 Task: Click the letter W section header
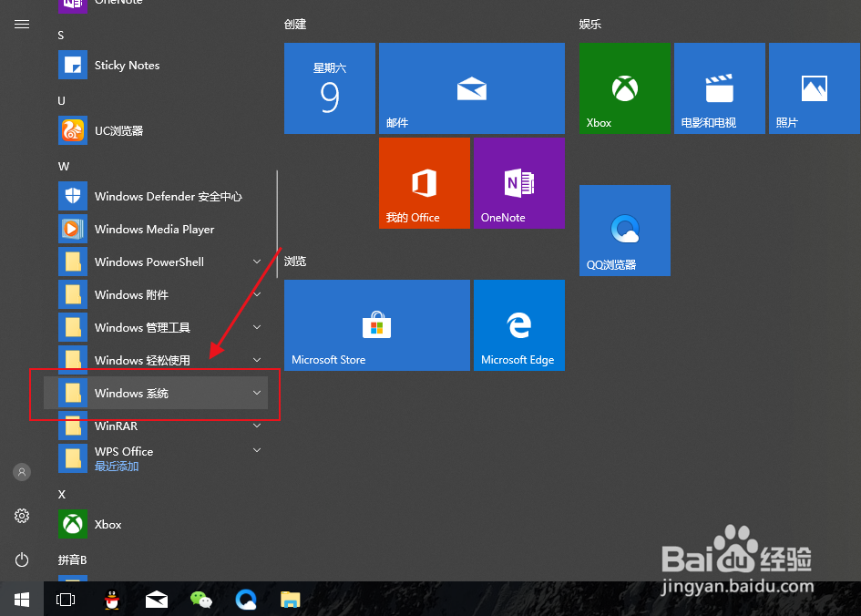[x=64, y=167]
